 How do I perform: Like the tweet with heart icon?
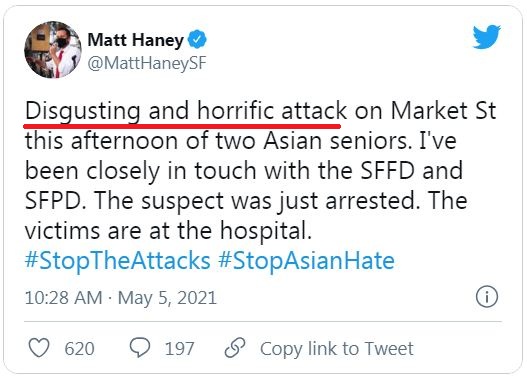(39, 348)
